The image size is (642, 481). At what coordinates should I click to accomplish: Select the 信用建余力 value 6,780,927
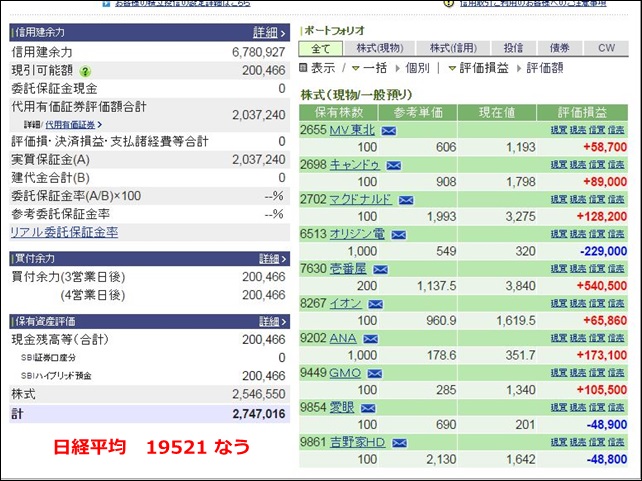pos(258,52)
